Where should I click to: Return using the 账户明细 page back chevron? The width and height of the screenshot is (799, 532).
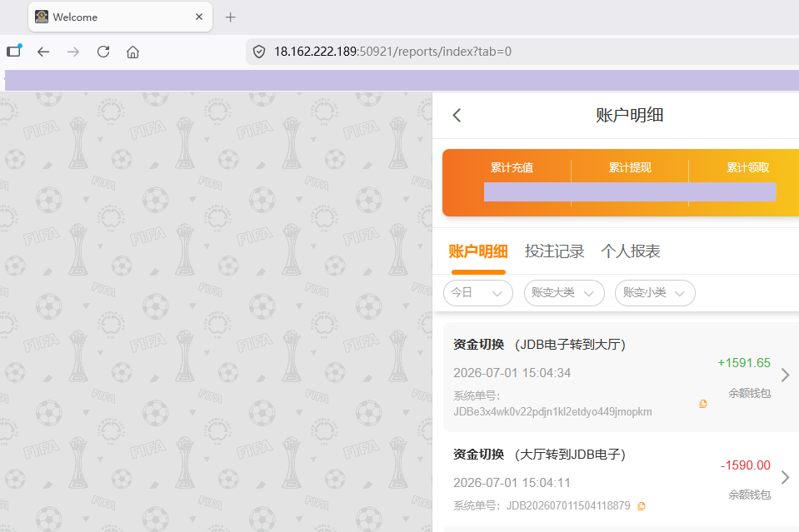457,115
